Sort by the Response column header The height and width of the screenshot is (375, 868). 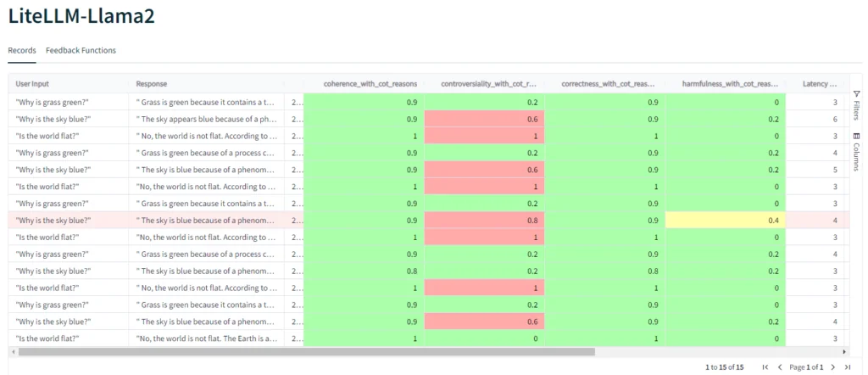click(x=151, y=84)
